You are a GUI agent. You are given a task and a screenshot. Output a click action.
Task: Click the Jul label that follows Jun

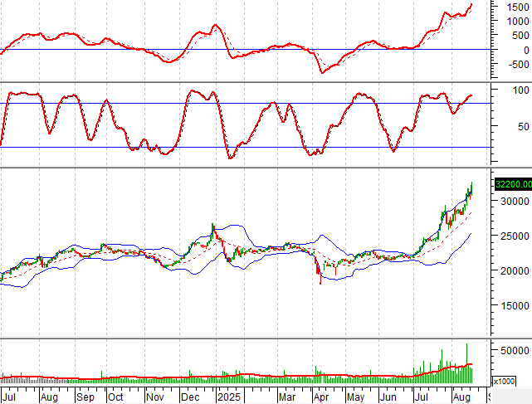(x=422, y=397)
